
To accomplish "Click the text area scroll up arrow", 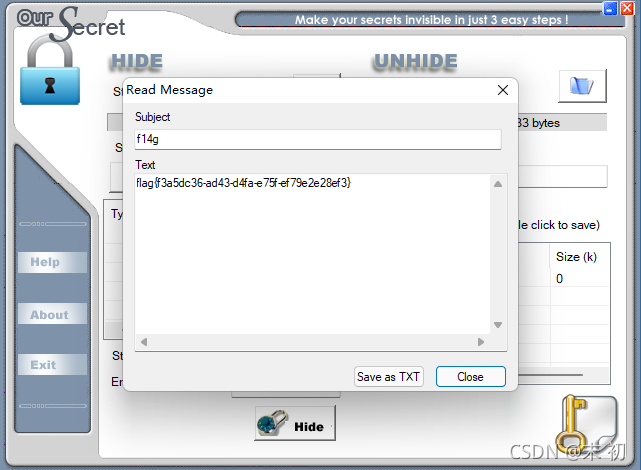I will tap(498, 184).
